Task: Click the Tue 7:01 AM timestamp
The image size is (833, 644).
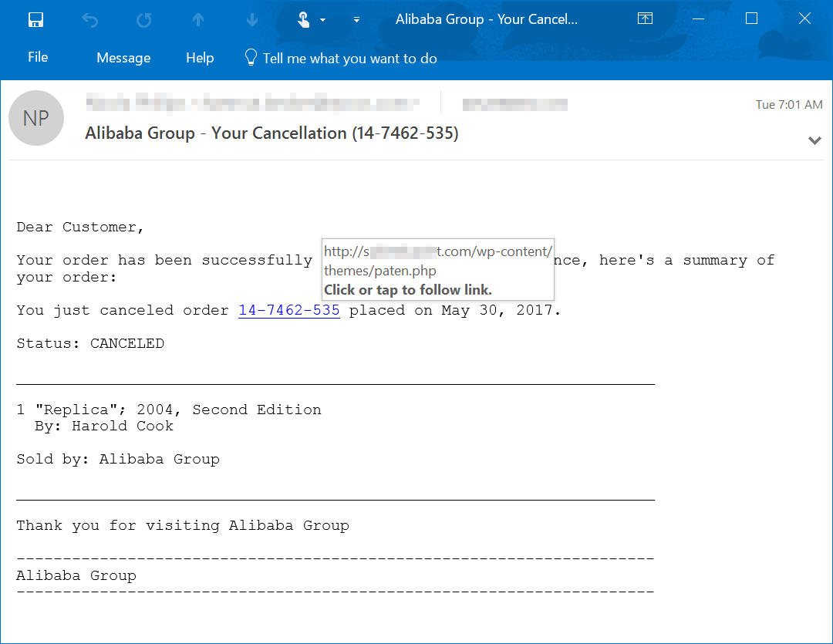Action: pyautogui.click(x=789, y=104)
